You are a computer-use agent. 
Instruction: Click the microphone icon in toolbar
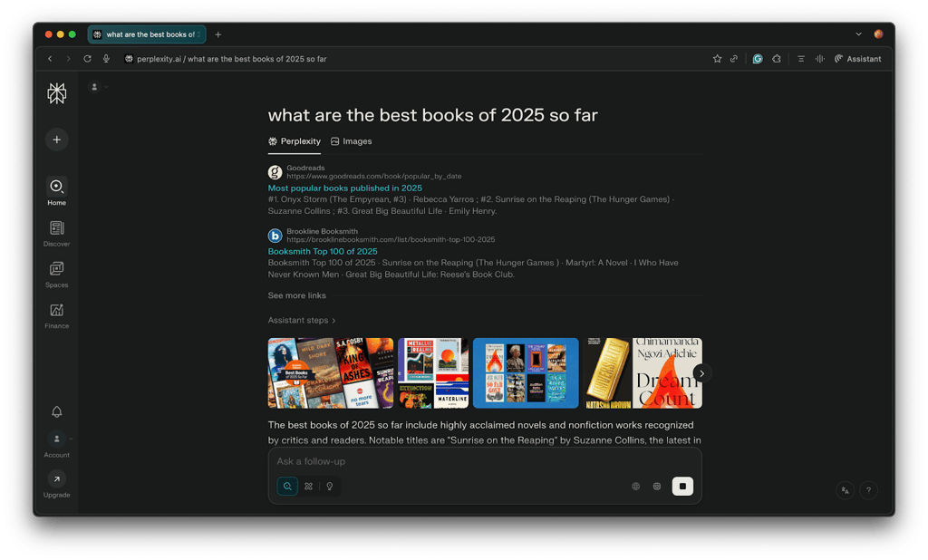pos(106,59)
